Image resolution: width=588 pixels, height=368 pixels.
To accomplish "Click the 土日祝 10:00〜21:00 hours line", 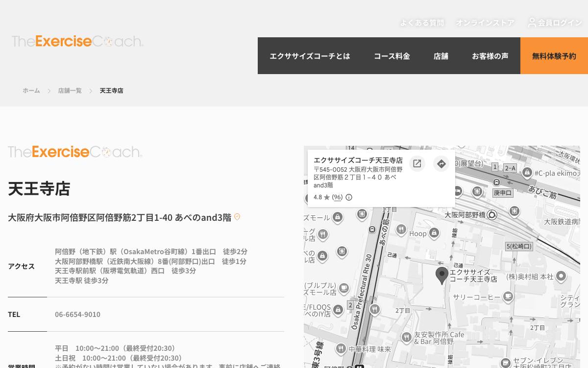I will pyautogui.click(x=119, y=358).
